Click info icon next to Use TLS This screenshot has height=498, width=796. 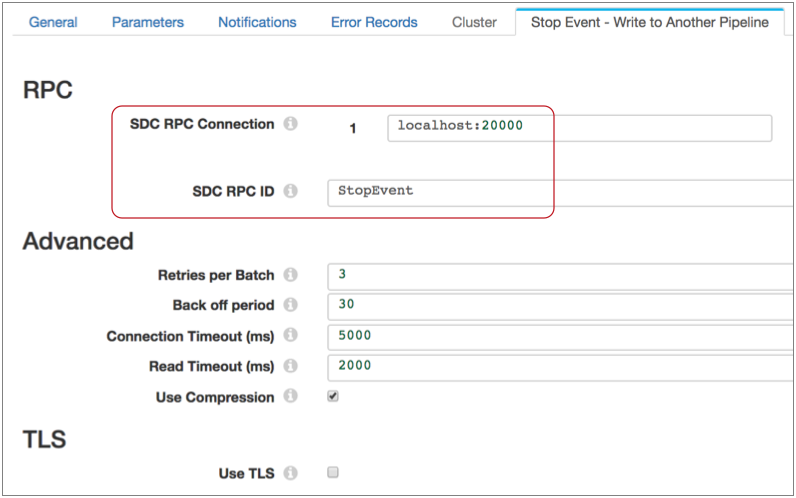[x=290, y=473]
